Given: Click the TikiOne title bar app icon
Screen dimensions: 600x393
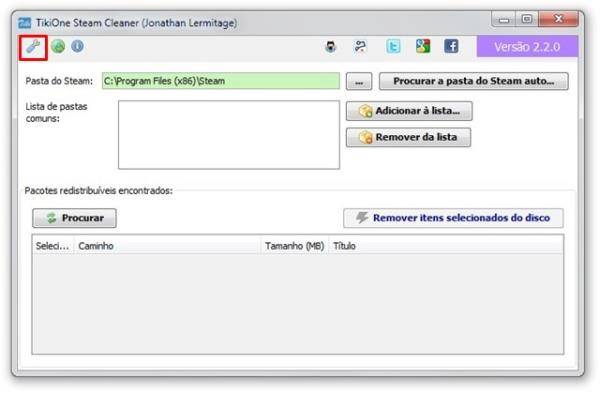Looking at the screenshot, I should click(24, 23).
